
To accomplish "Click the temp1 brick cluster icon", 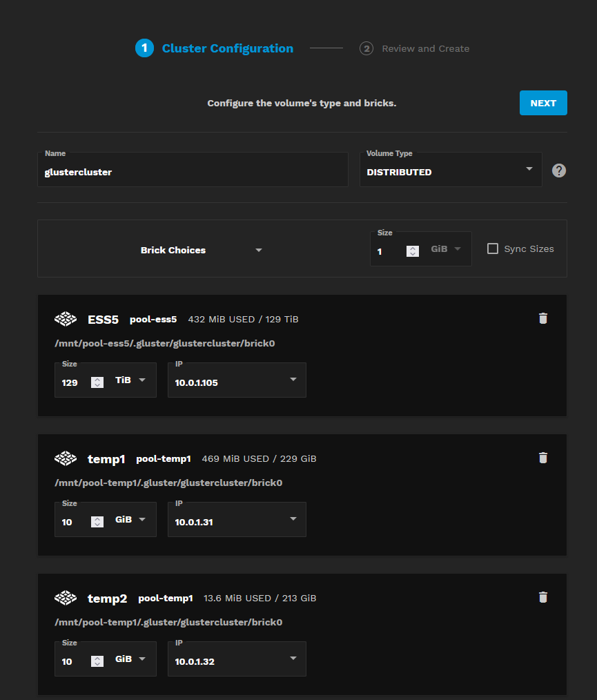I will coord(66,458).
